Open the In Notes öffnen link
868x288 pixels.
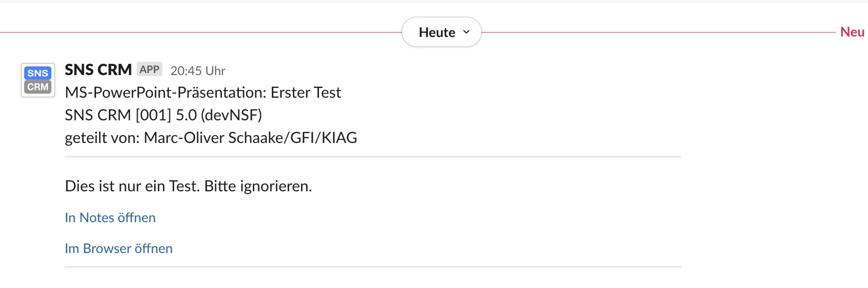(x=110, y=218)
